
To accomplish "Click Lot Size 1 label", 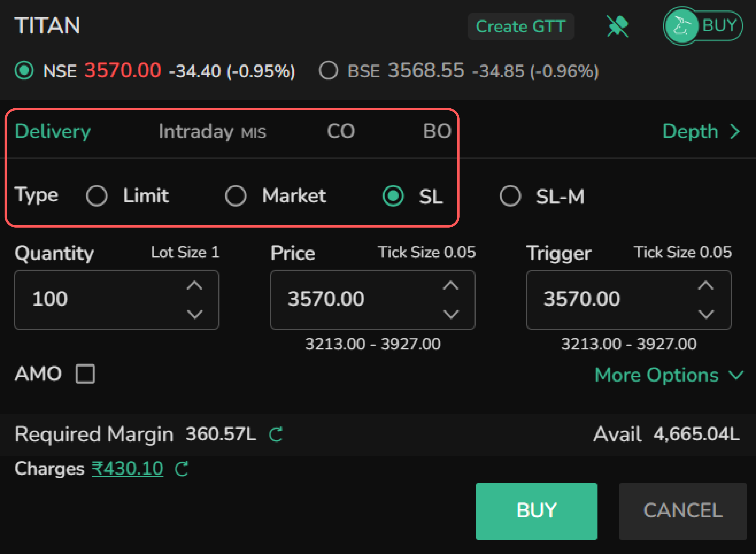I will 185,252.
